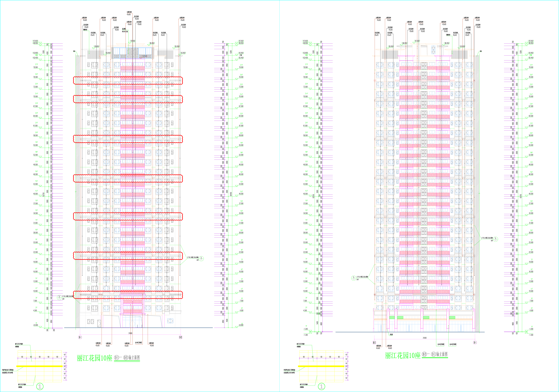Image resolution: width=559 pixels, height=392 pixels.
Task: Click detail callout circle right of left elevation
Action: tap(201, 258)
